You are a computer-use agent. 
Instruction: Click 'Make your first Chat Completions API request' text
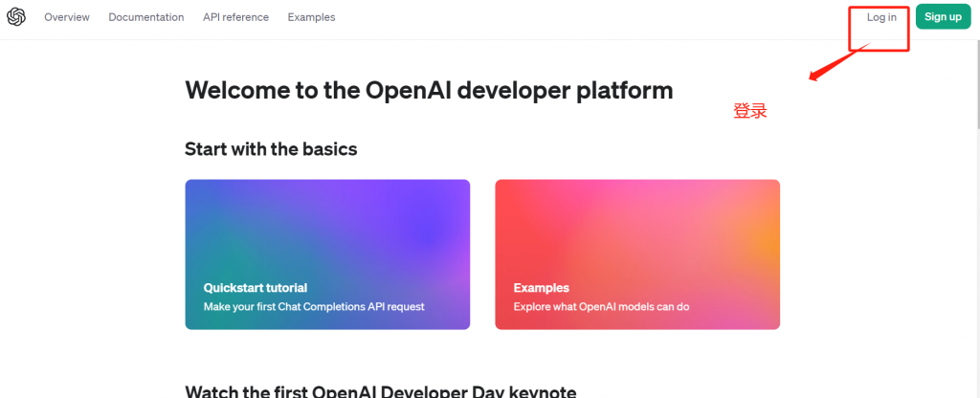(314, 307)
